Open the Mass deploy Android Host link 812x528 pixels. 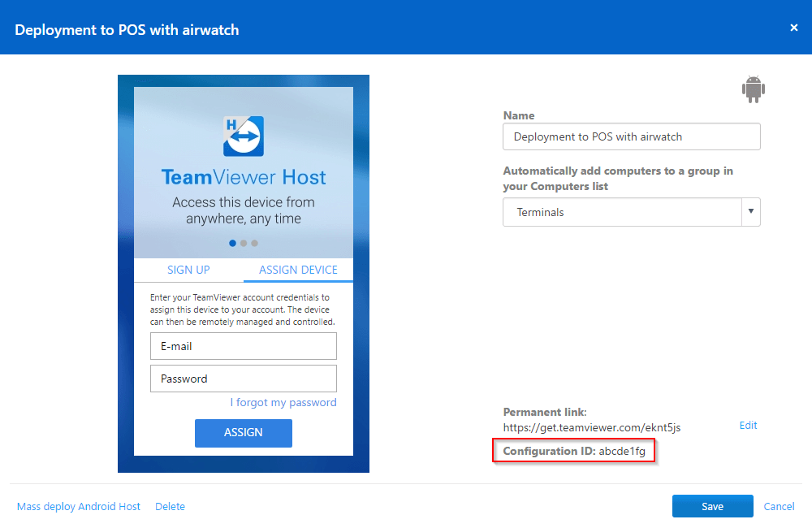tap(79, 506)
